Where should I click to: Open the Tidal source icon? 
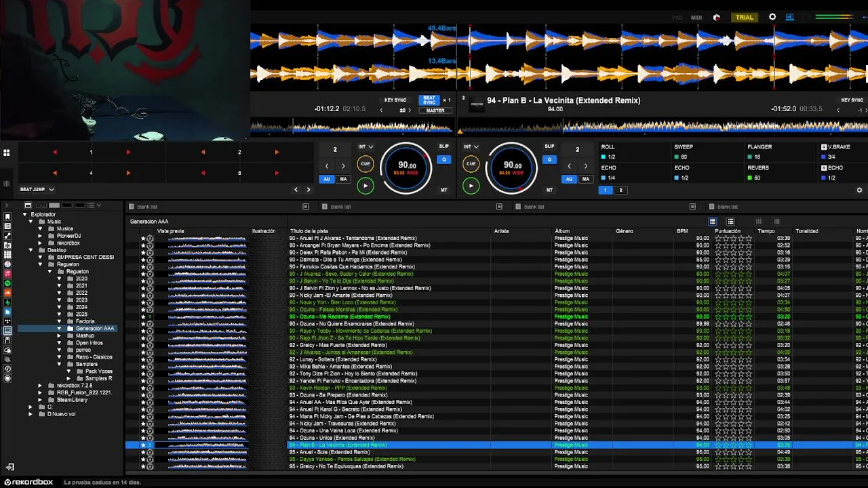pyautogui.click(x=7, y=321)
